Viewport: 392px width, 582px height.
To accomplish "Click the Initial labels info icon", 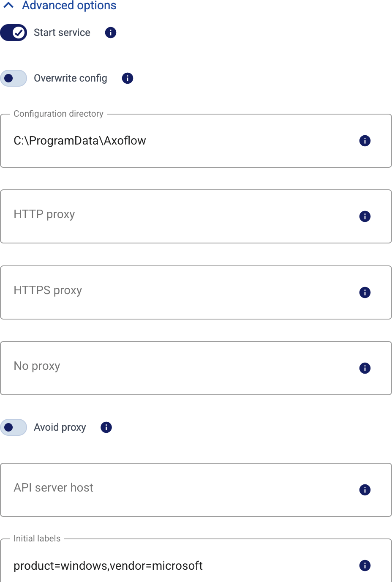I will 365,566.
